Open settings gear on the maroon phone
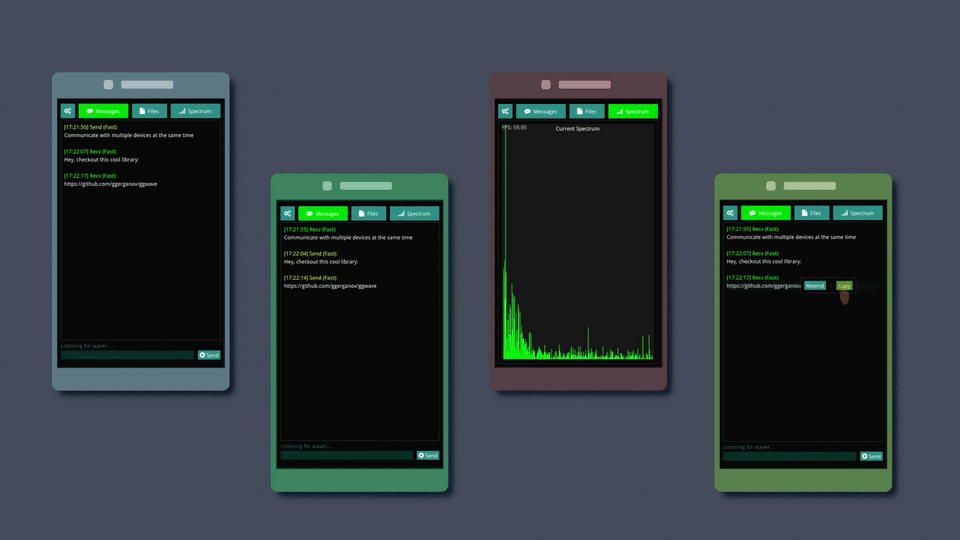 coord(505,111)
